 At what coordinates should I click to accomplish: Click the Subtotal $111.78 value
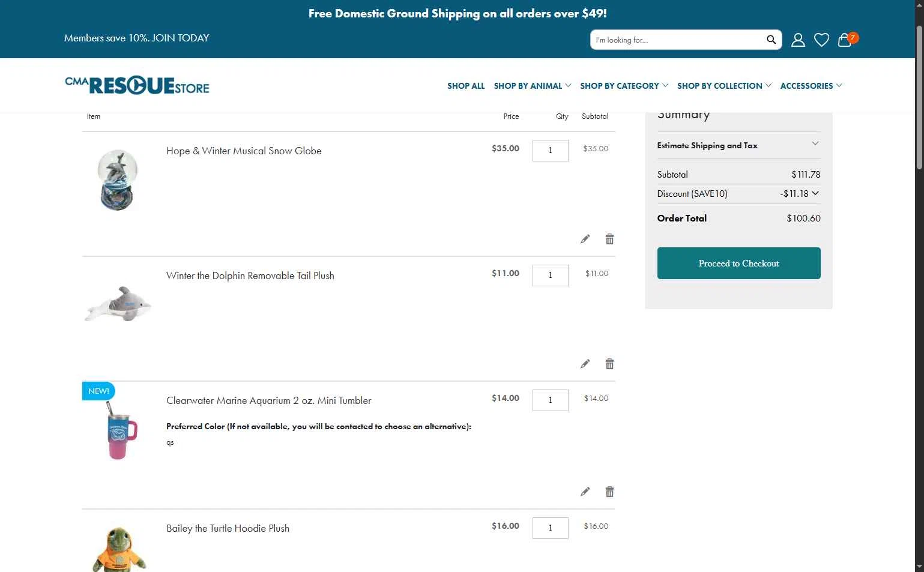806,175
